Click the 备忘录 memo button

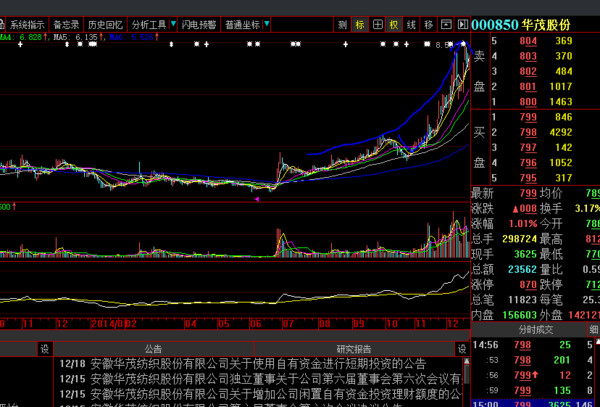pos(66,24)
